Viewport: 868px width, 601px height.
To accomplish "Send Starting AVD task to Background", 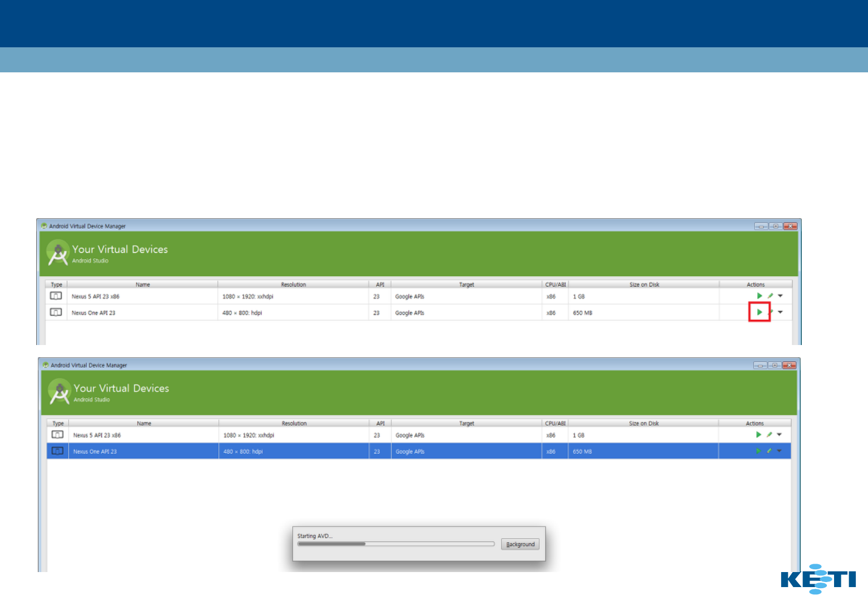I will (x=520, y=544).
